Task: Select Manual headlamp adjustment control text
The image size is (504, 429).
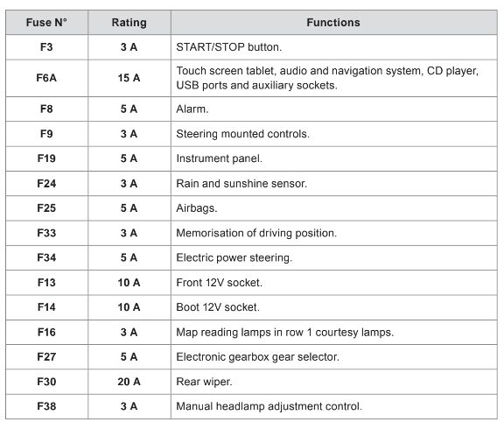Action: pos(269,406)
